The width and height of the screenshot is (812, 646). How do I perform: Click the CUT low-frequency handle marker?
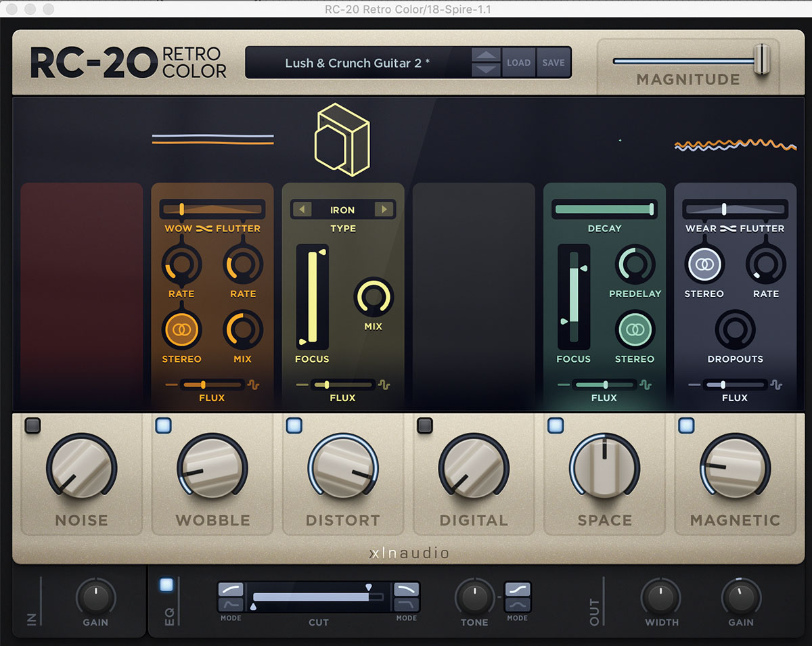pyautogui.click(x=253, y=607)
